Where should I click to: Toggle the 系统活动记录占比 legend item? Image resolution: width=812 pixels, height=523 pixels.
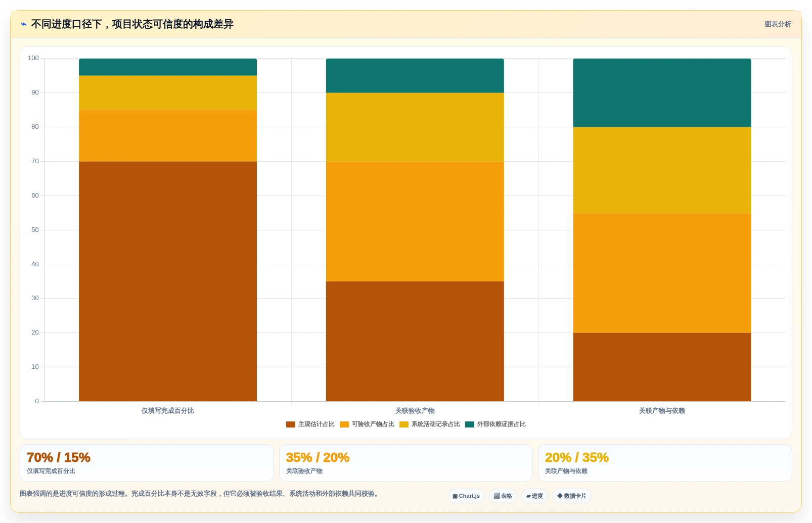[430, 424]
